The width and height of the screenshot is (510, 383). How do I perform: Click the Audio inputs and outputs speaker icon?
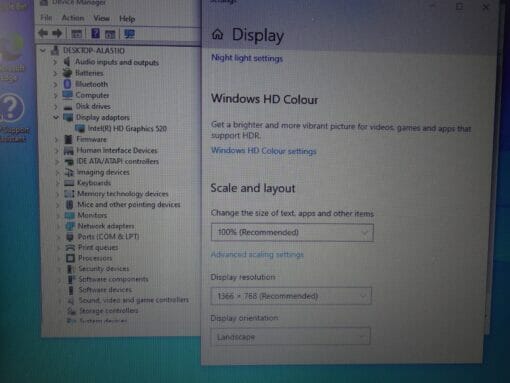pyautogui.click(x=67, y=62)
